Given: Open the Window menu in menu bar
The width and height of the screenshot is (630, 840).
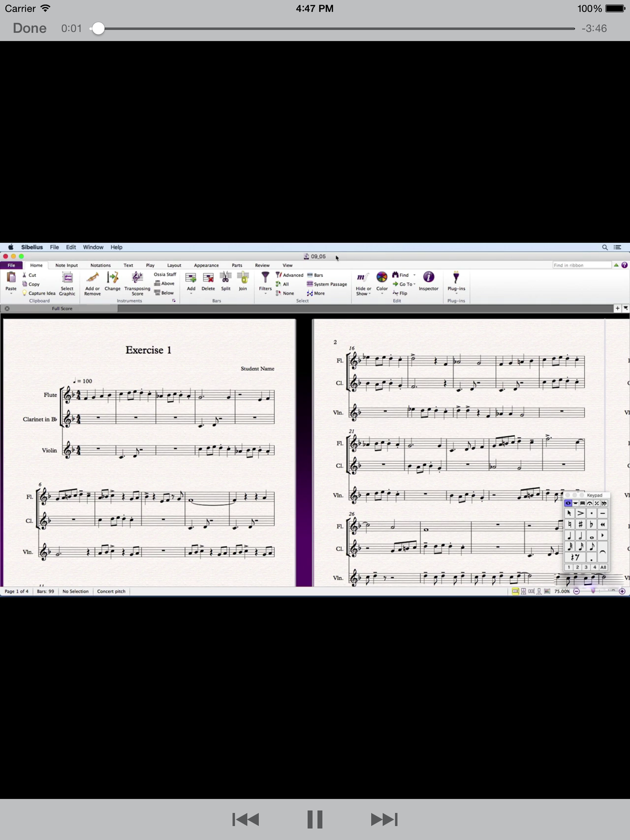Looking at the screenshot, I should [x=93, y=247].
